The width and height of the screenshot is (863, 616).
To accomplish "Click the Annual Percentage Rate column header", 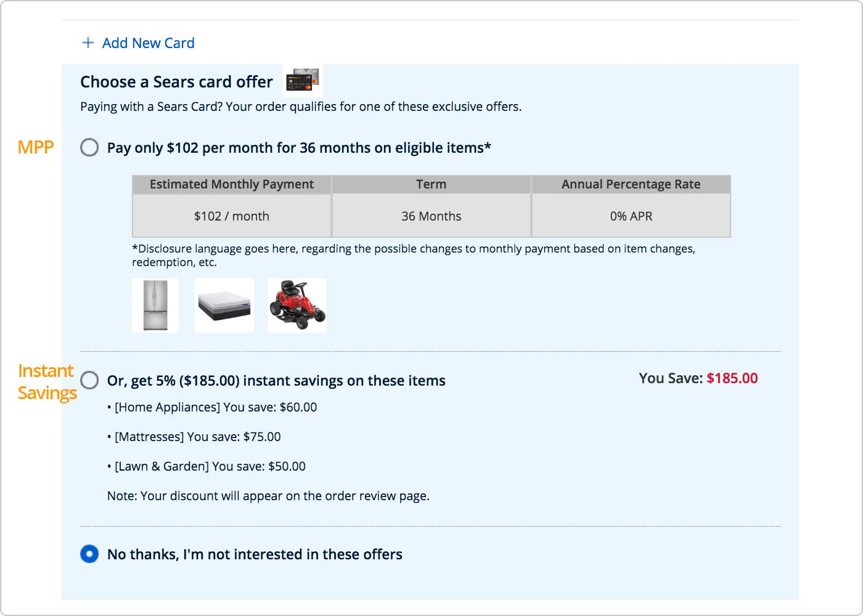I will [631, 184].
